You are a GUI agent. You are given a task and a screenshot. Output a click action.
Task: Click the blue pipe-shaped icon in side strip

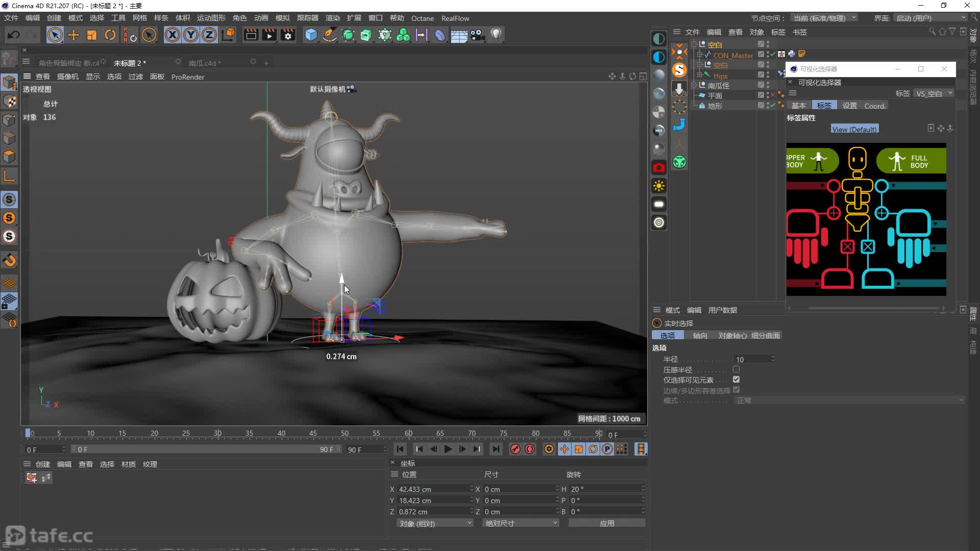679,125
